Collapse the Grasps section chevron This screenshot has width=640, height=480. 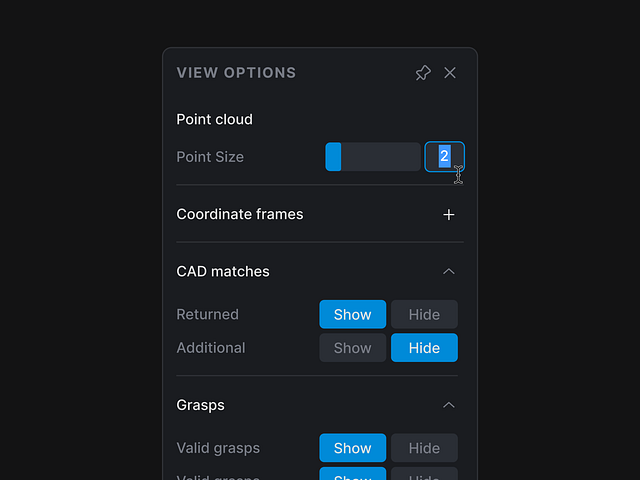pyautogui.click(x=449, y=405)
